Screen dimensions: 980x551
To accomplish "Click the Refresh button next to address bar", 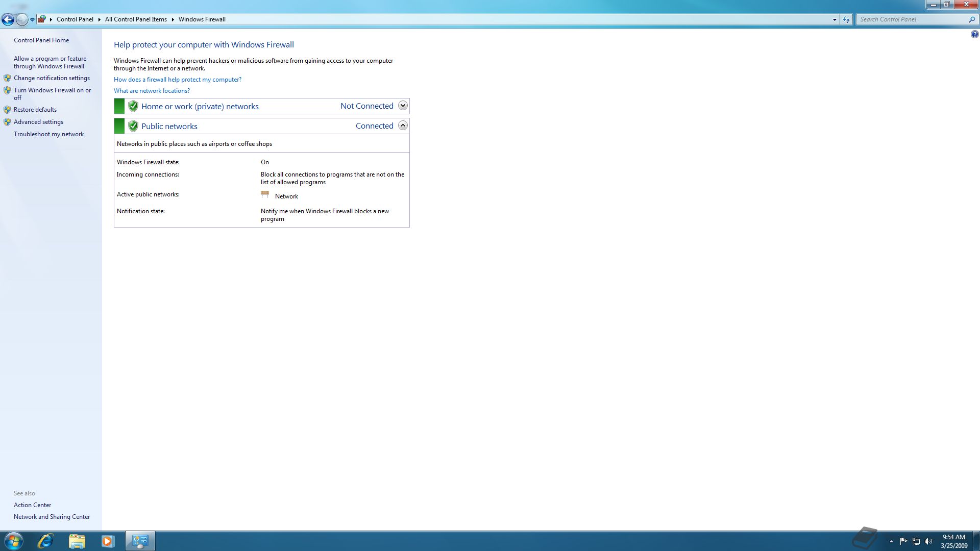I will 846,19.
